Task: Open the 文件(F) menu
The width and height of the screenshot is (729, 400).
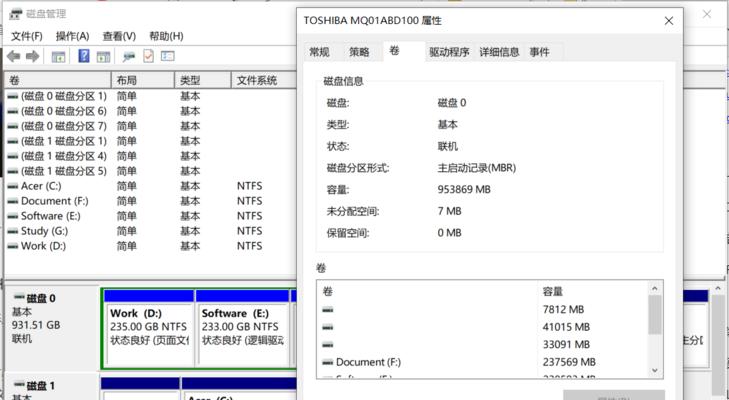Action: click(x=27, y=36)
